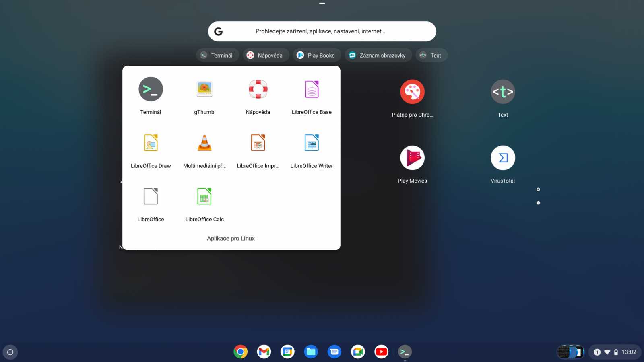This screenshot has height=362, width=644.
Task: Click the launcher circle button
Action: [10, 352]
